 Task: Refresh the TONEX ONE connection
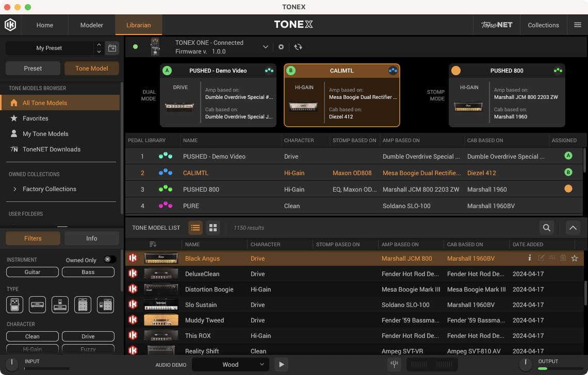pos(299,46)
